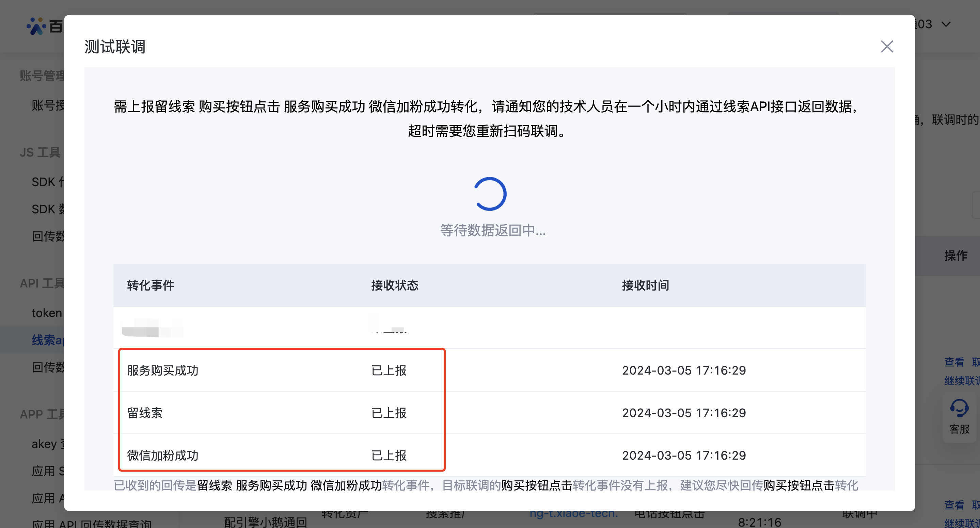Click the APP 工具 sidebar section

coord(42,414)
